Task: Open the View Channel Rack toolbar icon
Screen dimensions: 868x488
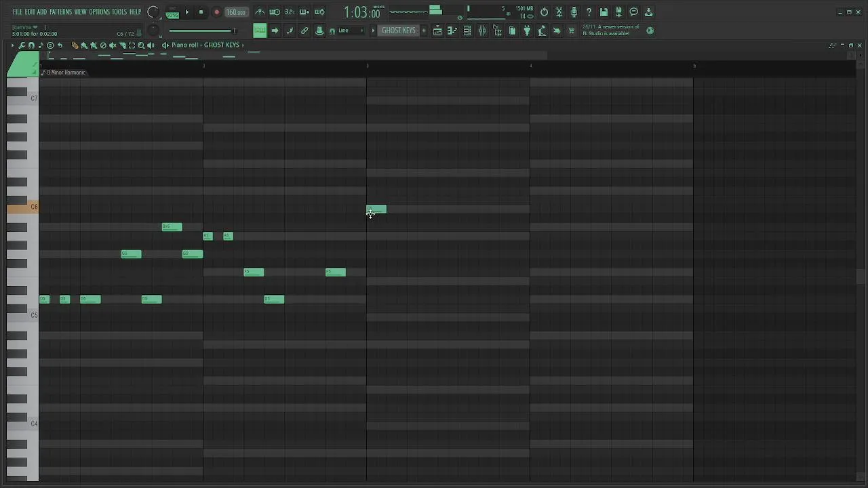Action: (x=467, y=30)
